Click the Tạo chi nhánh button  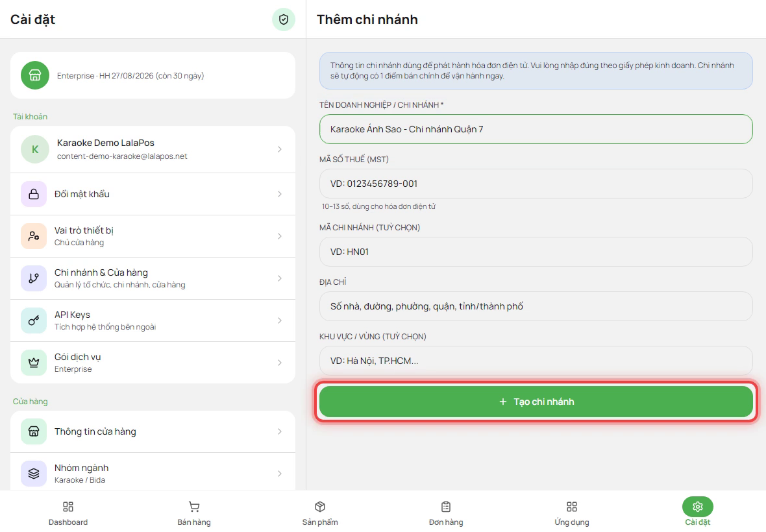coord(536,402)
